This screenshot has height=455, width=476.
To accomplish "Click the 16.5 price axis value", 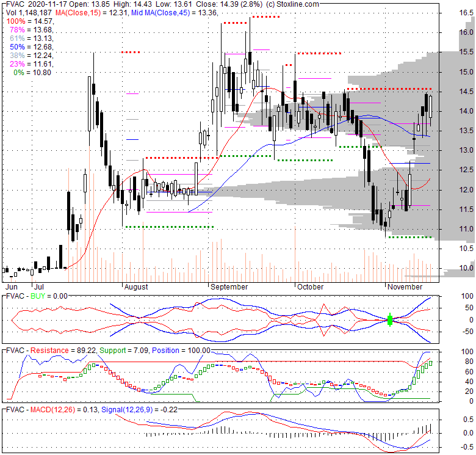I will (x=466, y=13).
